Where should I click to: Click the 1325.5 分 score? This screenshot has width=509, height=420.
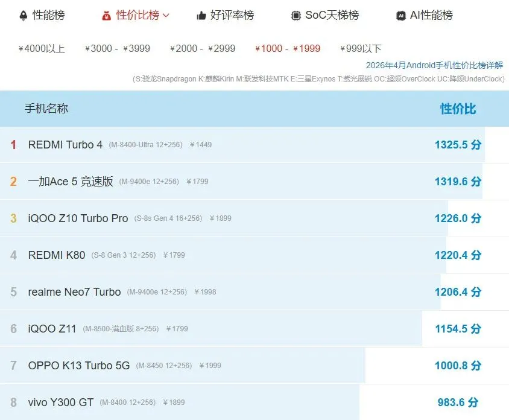click(458, 145)
